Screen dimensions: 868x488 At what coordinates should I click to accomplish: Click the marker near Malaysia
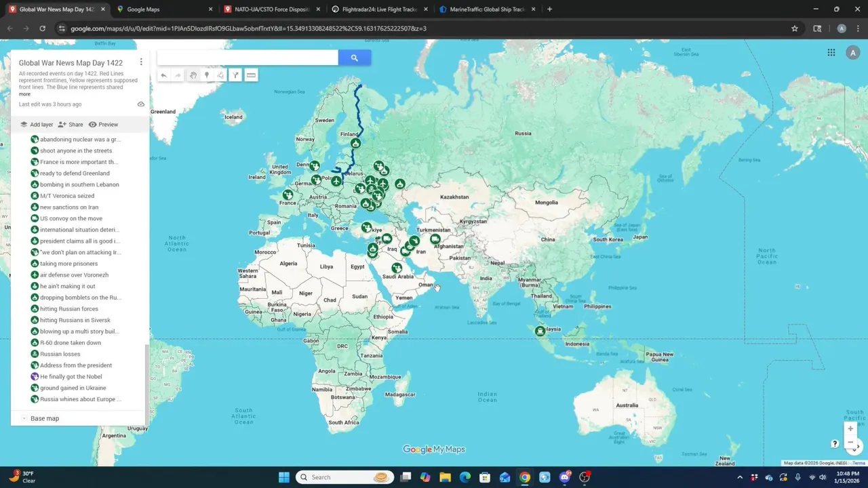coord(540,331)
